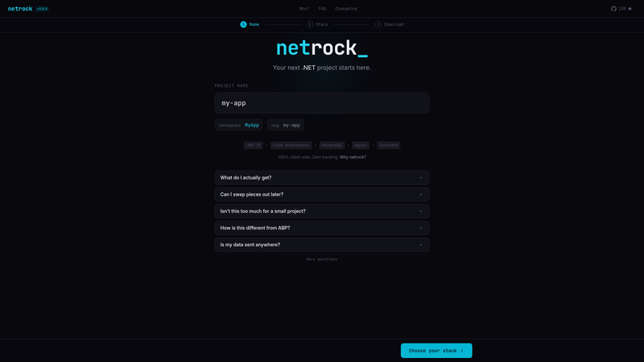Open the FAQ navigation link
Screen dimensions: 644x362
(322, 9)
